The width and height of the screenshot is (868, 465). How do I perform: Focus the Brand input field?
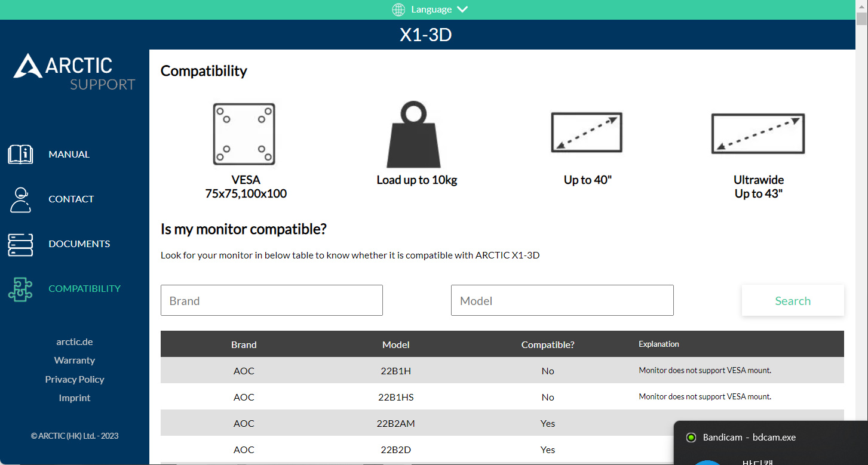point(272,300)
